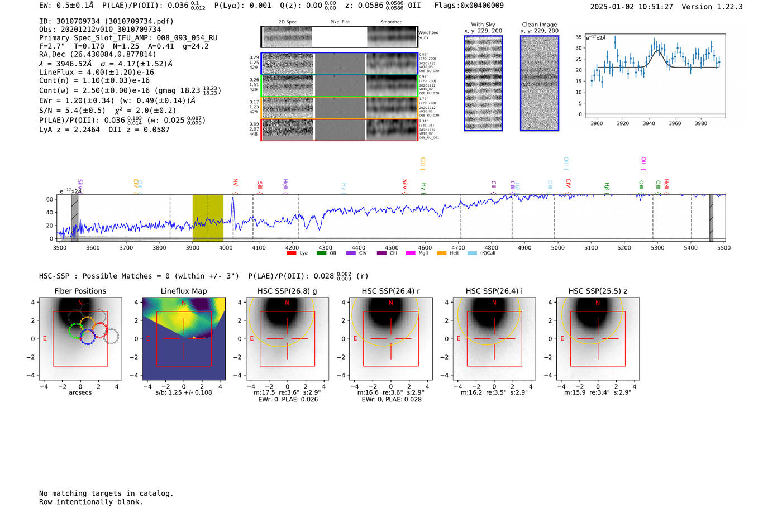Click the 'Pixel Flat' column header
The height and width of the screenshot is (532, 782).
(x=340, y=22)
